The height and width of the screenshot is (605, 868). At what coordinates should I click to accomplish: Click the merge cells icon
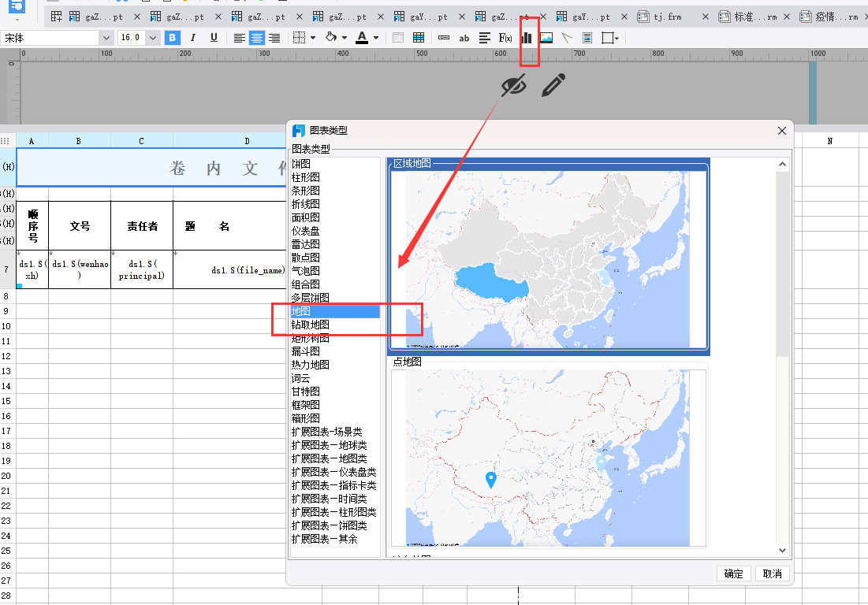click(398, 38)
